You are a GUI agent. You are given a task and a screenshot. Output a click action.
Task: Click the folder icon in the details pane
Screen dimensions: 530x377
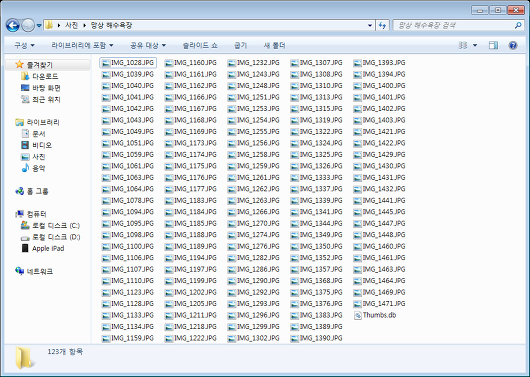(x=25, y=358)
